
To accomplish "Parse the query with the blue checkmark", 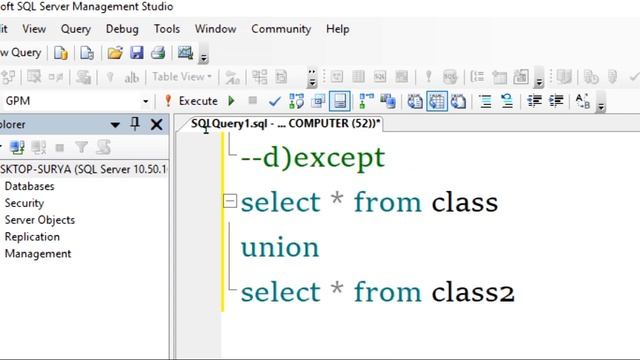I will coord(274,101).
